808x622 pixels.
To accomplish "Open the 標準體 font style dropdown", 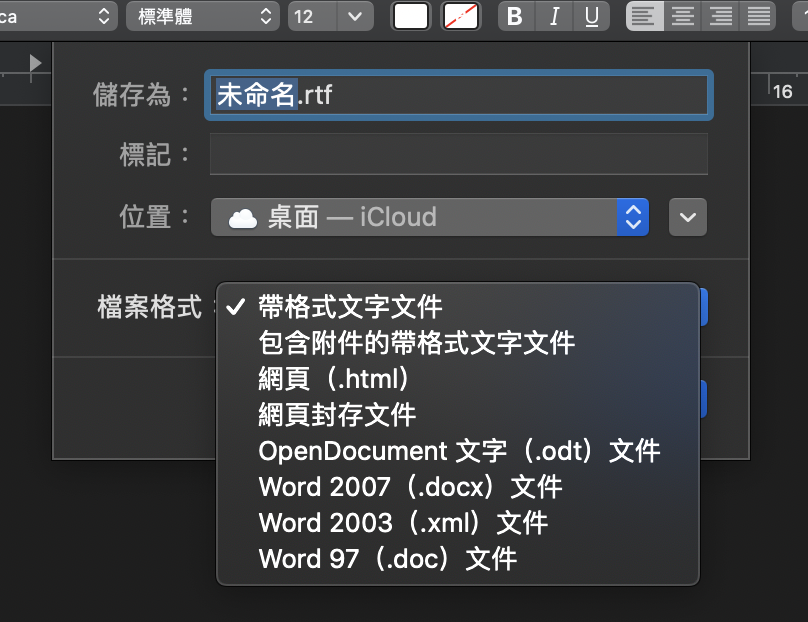I will [x=203, y=16].
